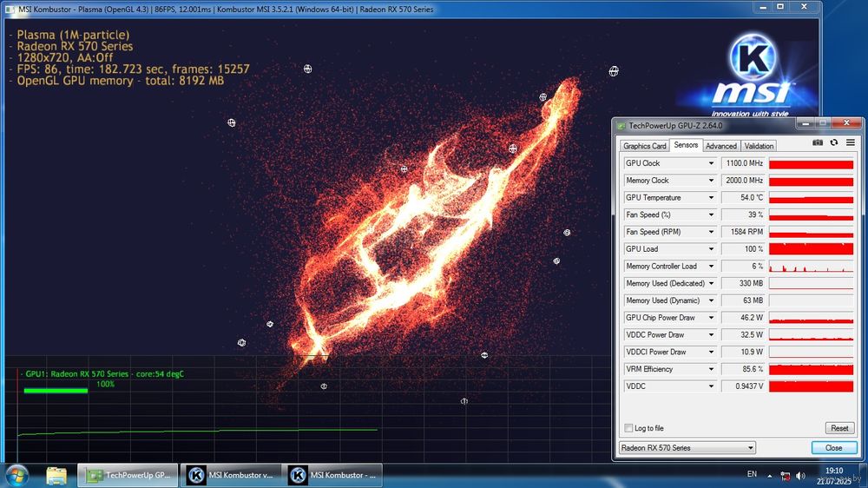The image size is (868, 488).
Task: Click the Reset button in GPU-Z
Action: pos(839,428)
